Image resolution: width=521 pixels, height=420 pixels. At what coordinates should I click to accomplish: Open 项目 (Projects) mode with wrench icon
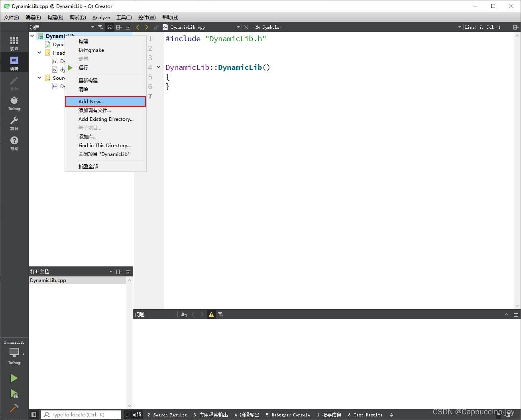click(x=14, y=122)
